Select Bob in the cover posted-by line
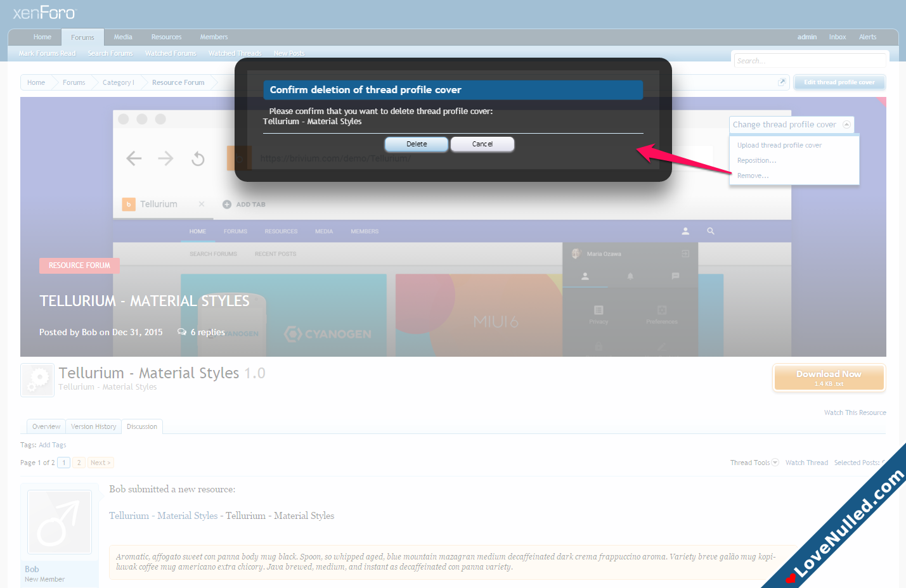Screen dimensions: 906x588 [x=89, y=332]
